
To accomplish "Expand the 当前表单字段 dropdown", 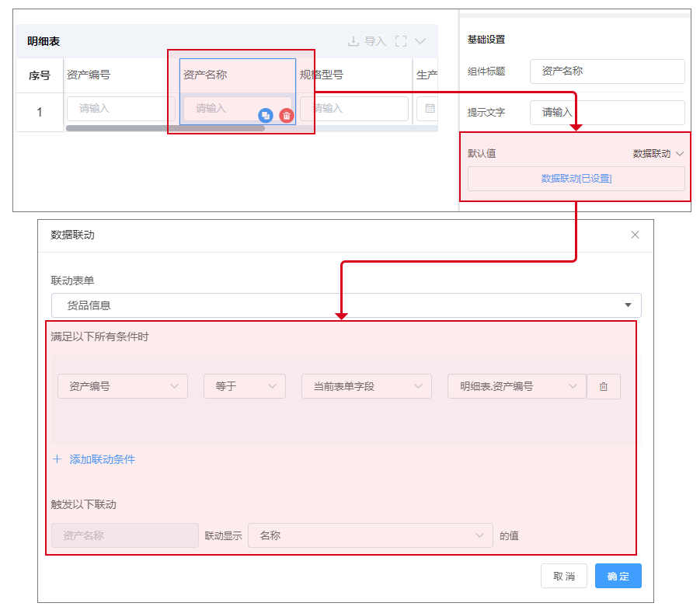I will (x=366, y=386).
